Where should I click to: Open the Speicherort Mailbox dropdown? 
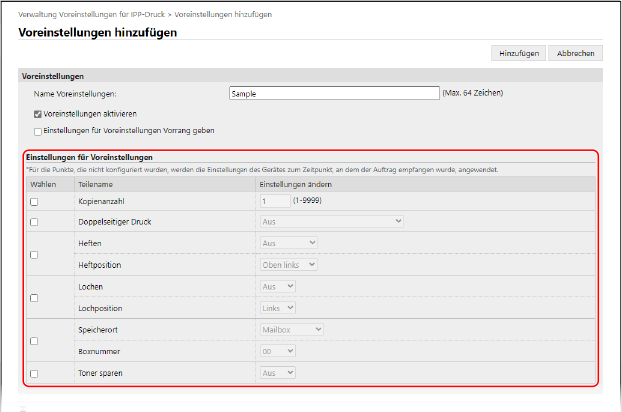coord(291,329)
